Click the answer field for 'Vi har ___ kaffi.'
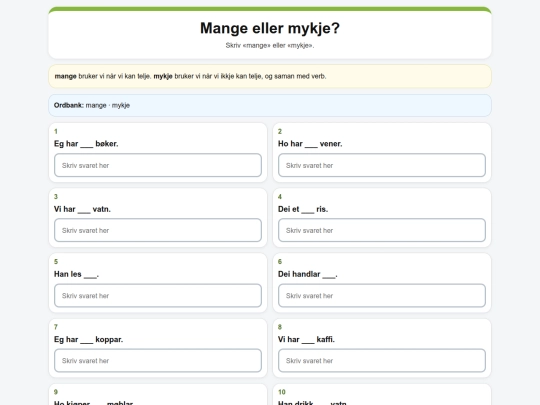Viewport: 540px width, 405px height. (382, 361)
